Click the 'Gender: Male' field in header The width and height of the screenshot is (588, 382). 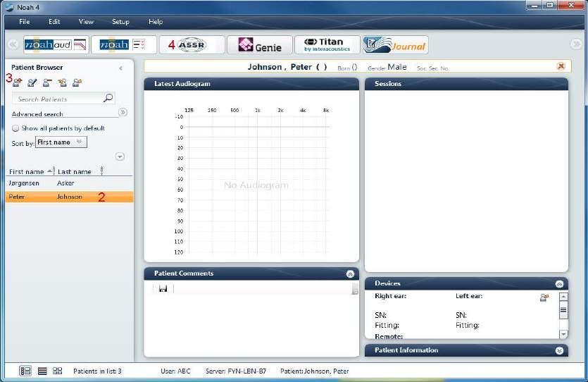387,67
